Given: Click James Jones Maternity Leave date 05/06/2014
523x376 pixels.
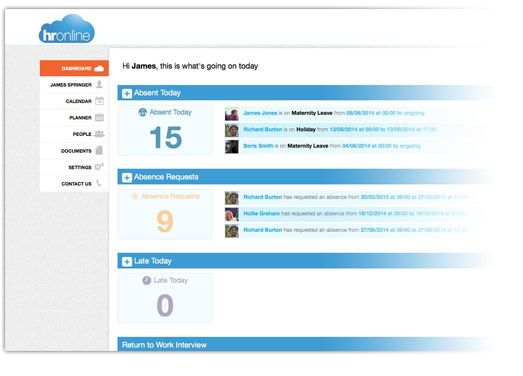Looking at the screenshot, I should pyautogui.click(x=361, y=113).
